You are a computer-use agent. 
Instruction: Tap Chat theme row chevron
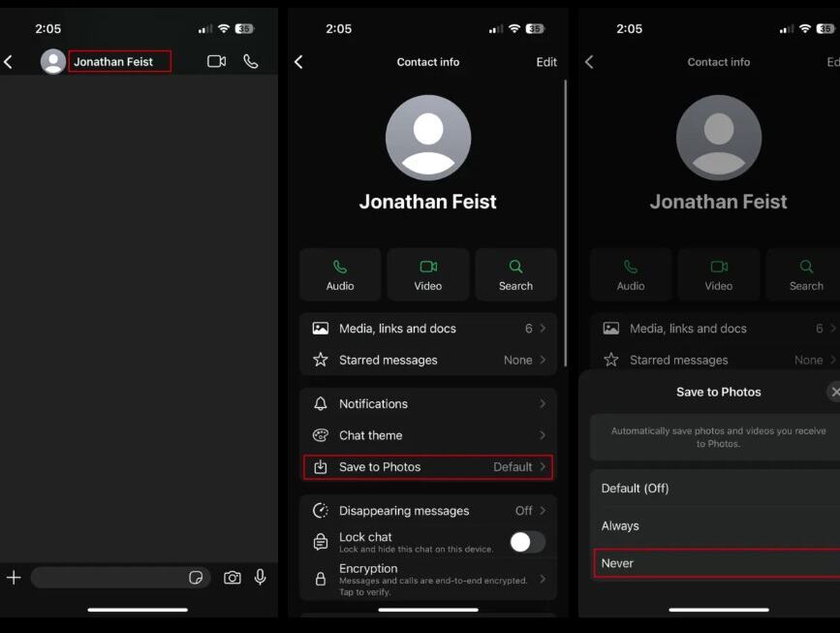(x=543, y=435)
